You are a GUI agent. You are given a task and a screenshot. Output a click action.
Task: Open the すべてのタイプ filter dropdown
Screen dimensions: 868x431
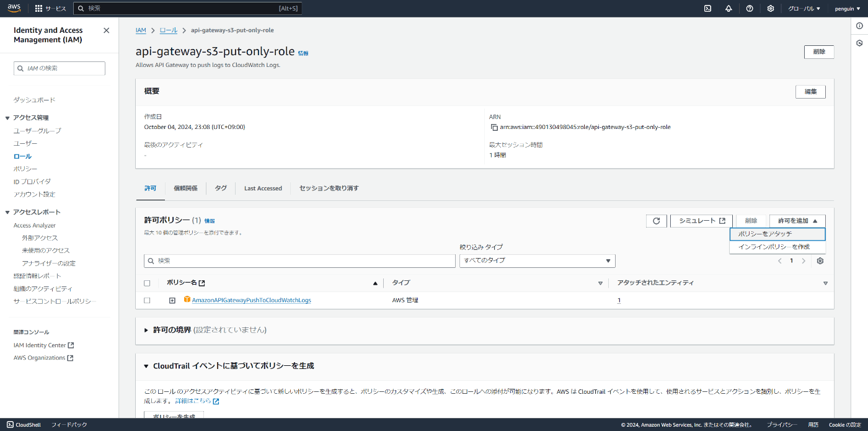click(538, 261)
